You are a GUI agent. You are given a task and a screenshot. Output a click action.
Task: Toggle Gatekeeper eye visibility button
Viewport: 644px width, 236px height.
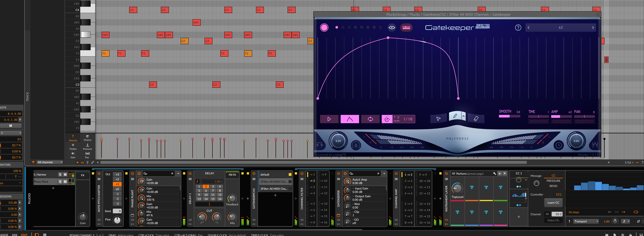point(392,28)
